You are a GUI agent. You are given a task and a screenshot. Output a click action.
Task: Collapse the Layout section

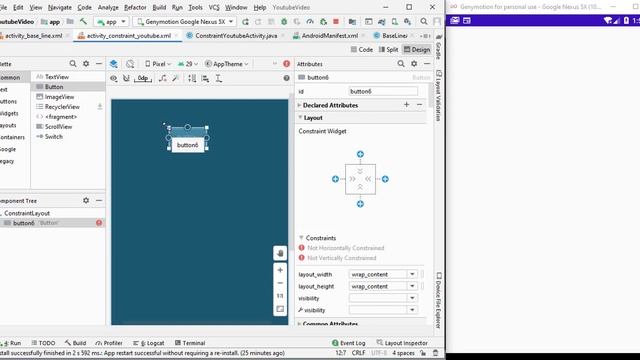click(x=300, y=118)
